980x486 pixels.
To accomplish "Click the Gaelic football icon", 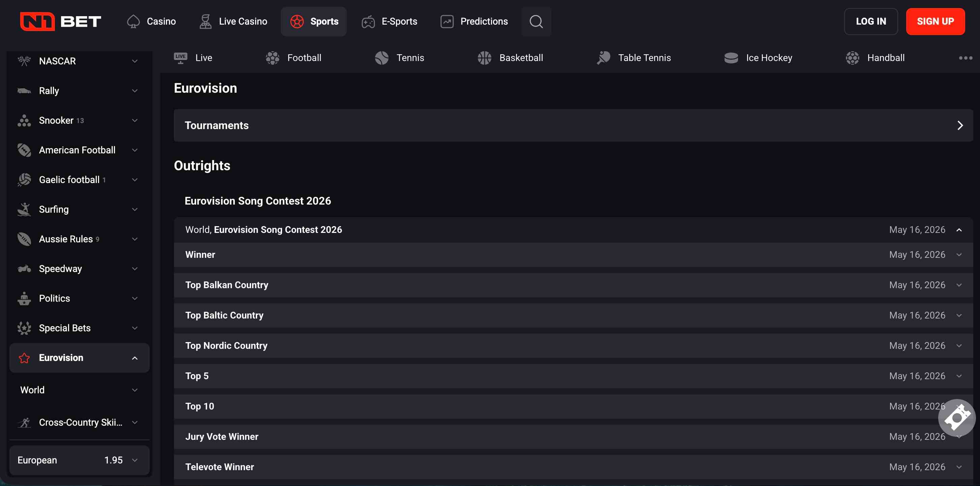I will tap(24, 180).
